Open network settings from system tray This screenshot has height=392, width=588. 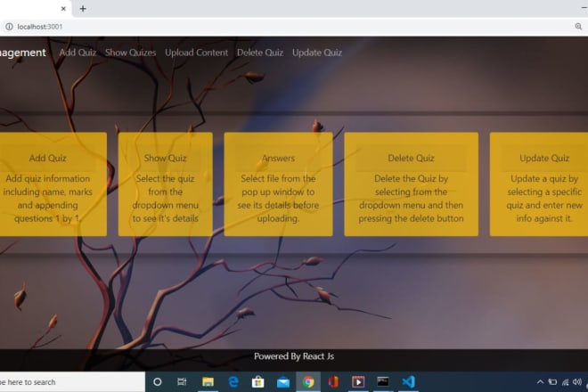pos(565,382)
